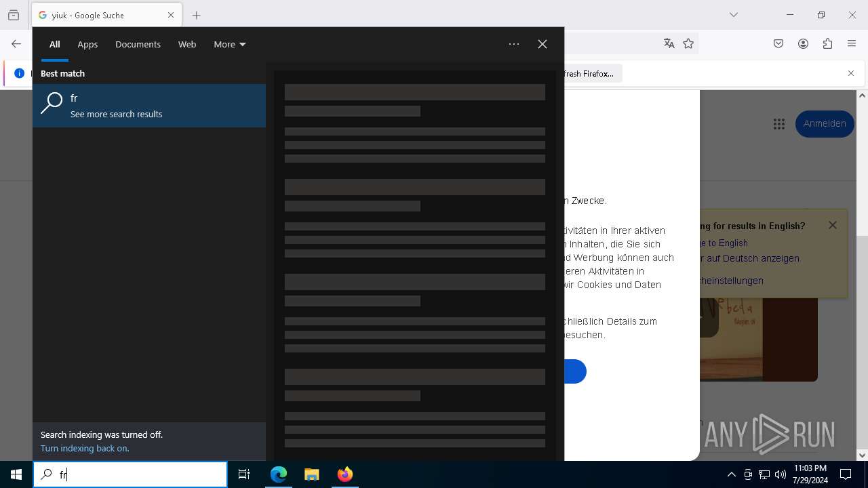Screen dimensions: 868x488
Task: Open Save to Pocket icon
Action: 778,44
